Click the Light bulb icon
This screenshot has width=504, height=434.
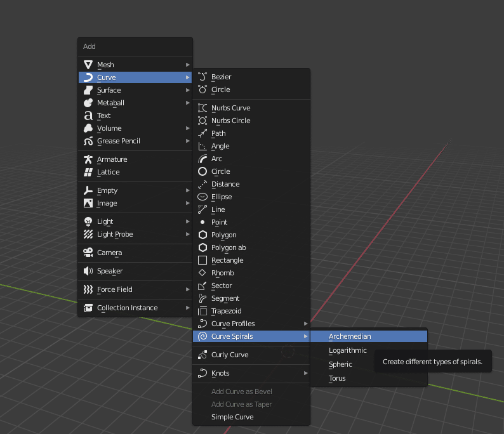[x=88, y=221]
